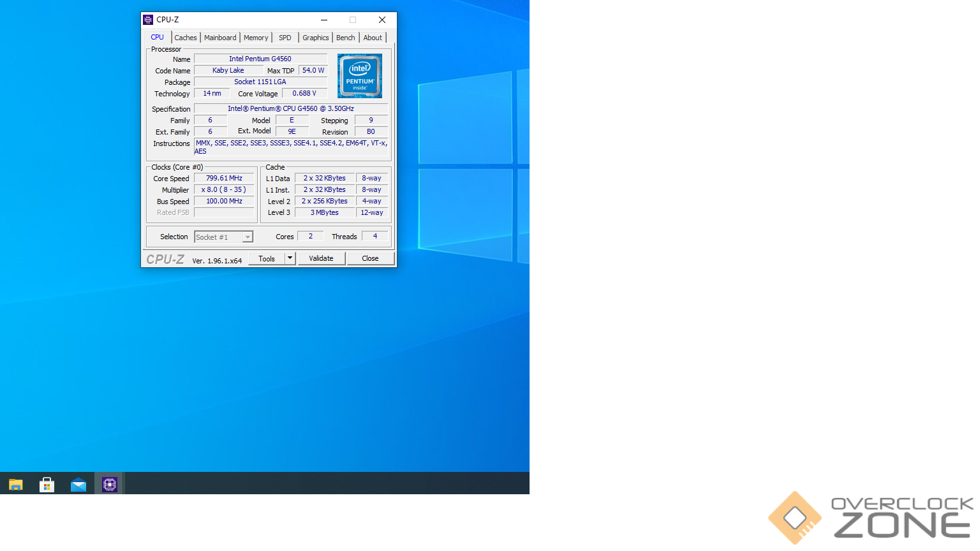
Task: View the About tab
Action: pos(373,38)
